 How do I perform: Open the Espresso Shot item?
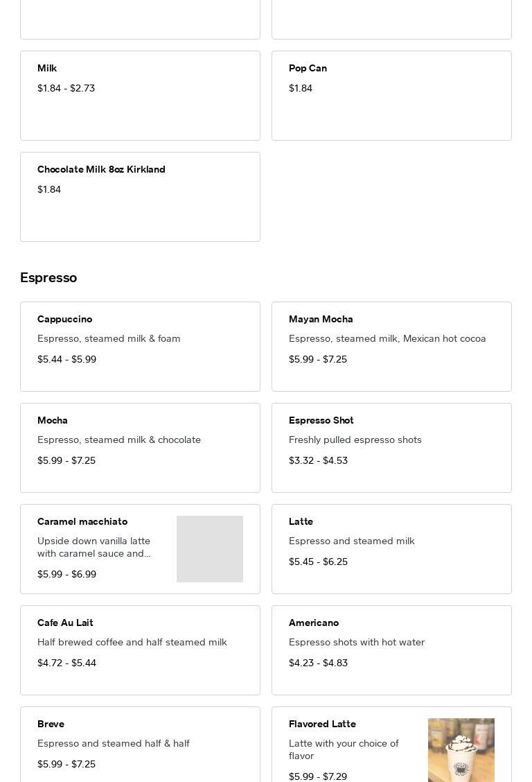click(x=391, y=448)
